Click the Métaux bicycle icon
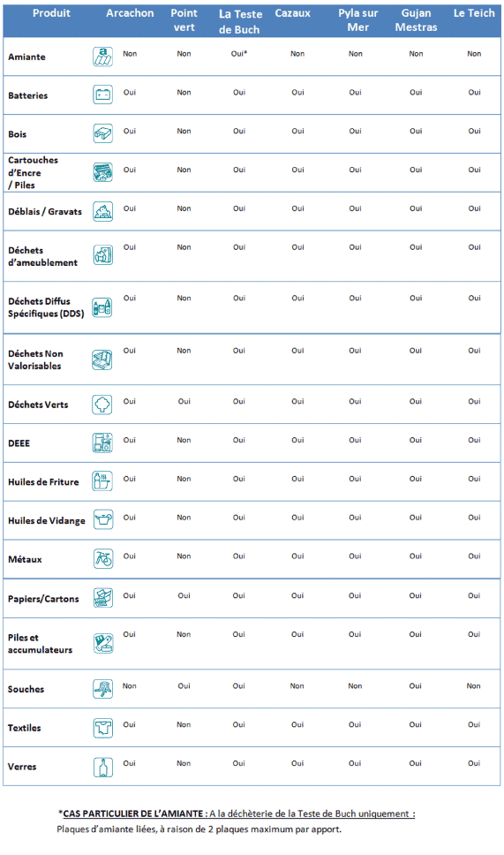The height and width of the screenshot is (855, 504). pos(102,559)
